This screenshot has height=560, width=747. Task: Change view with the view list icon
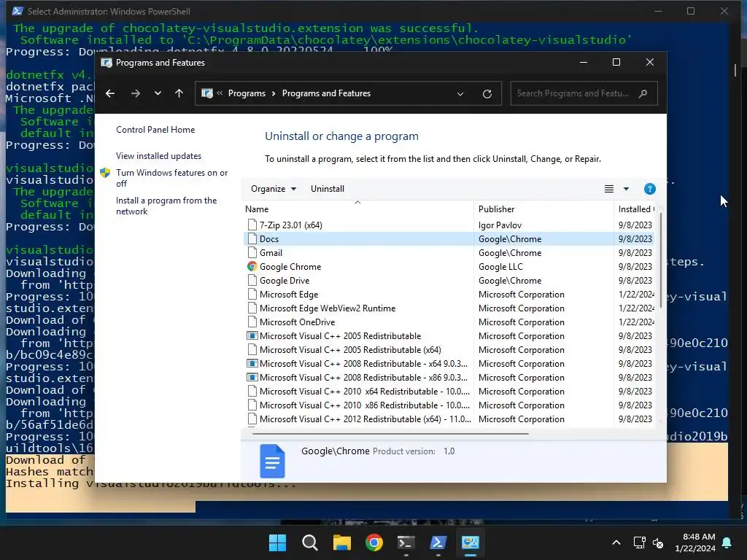point(609,189)
